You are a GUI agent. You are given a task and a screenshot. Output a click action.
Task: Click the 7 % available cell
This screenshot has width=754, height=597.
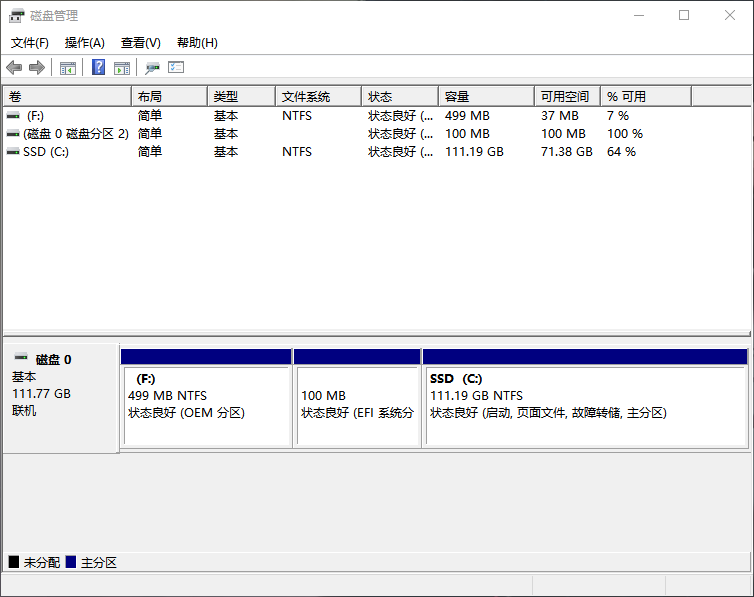tap(618, 116)
